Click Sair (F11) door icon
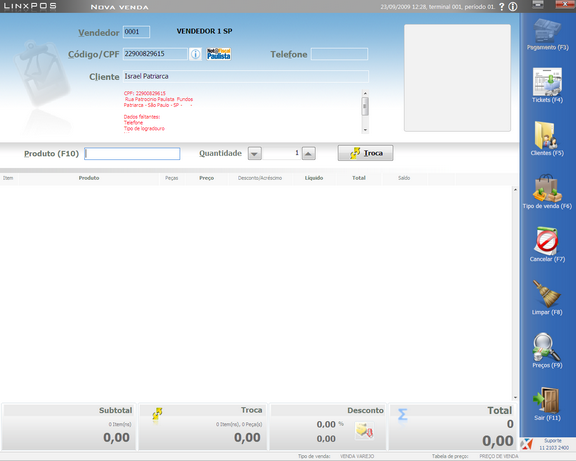The height and width of the screenshot is (461, 576). 546,400
